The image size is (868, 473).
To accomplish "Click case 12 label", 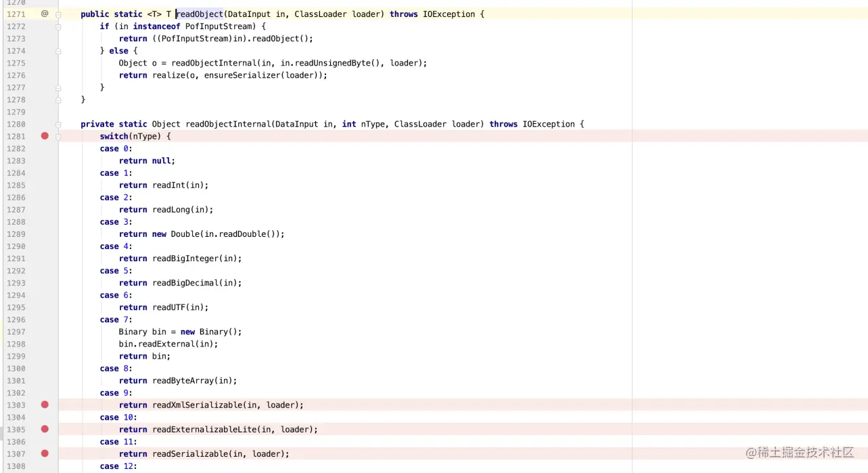I will 118,466.
